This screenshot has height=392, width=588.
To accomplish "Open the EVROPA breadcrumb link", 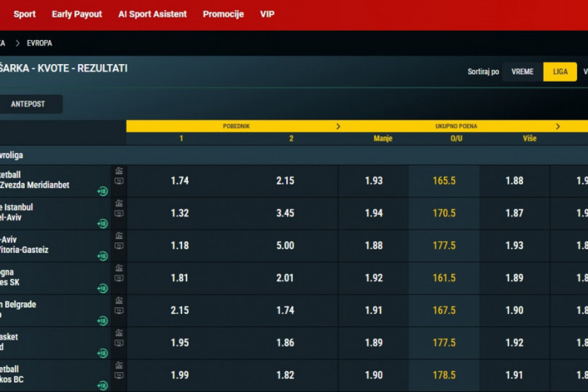I will pos(39,43).
